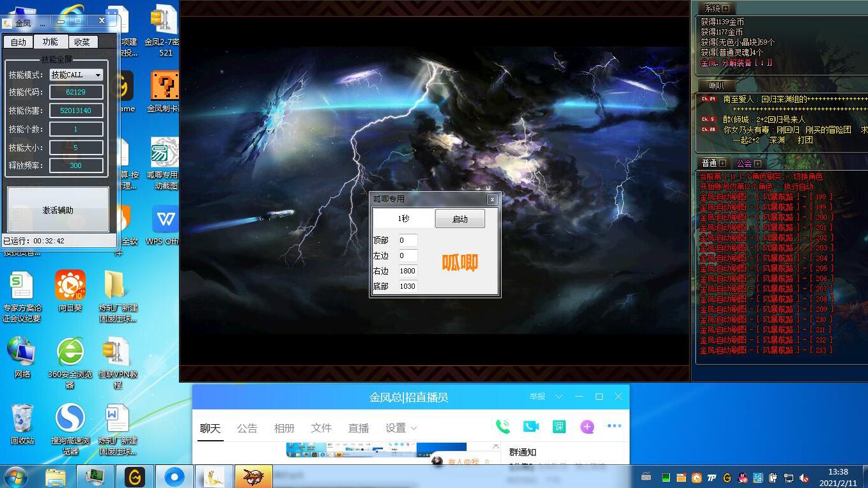868x488 pixels.
Task: Click the 群通知 heading in the QQ window
Action: pyautogui.click(x=523, y=452)
